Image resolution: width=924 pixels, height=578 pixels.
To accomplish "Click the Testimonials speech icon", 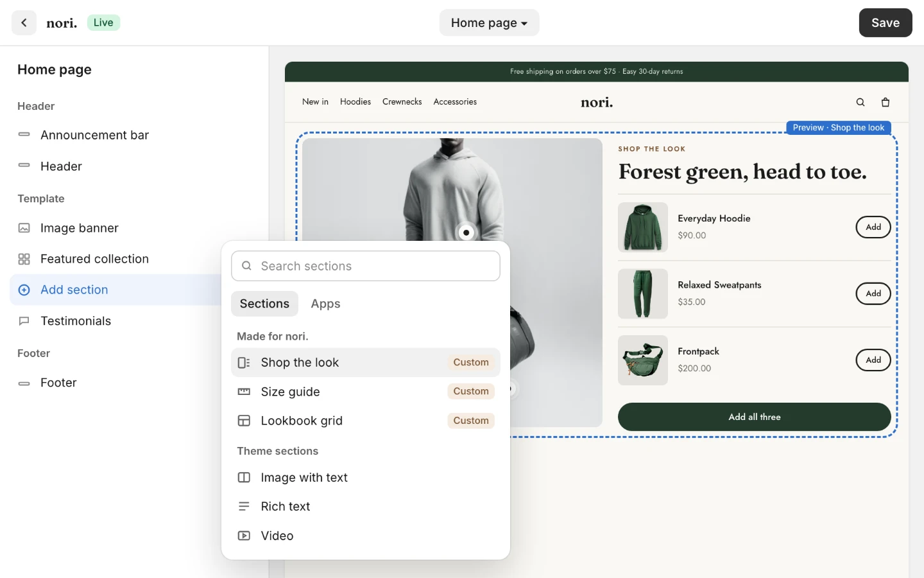I will pos(24,321).
